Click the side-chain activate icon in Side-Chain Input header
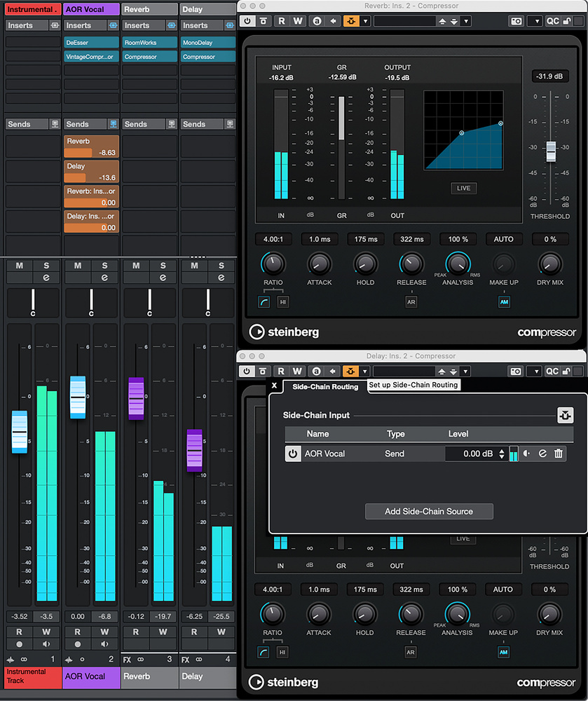The height and width of the screenshot is (701, 588). click(565, 415)
